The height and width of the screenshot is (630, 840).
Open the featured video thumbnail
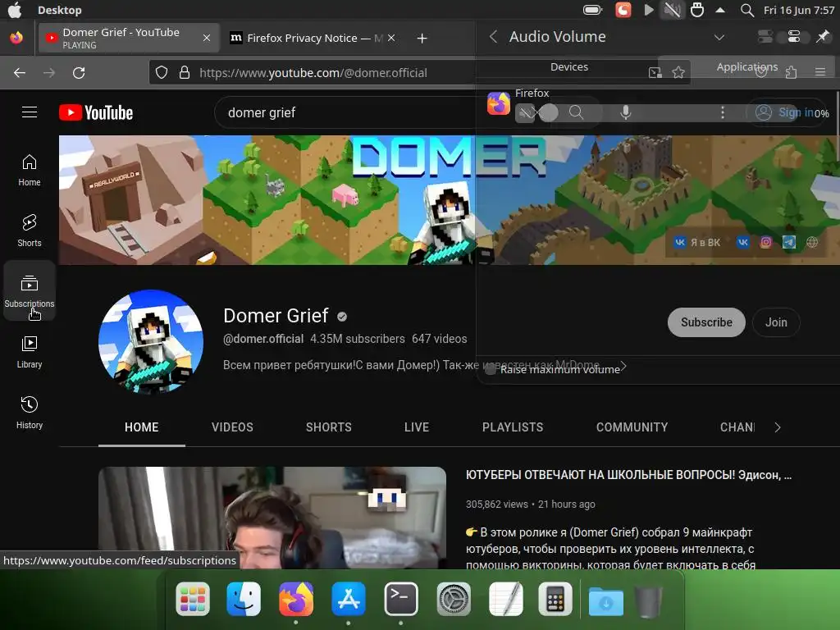(272, 518)
